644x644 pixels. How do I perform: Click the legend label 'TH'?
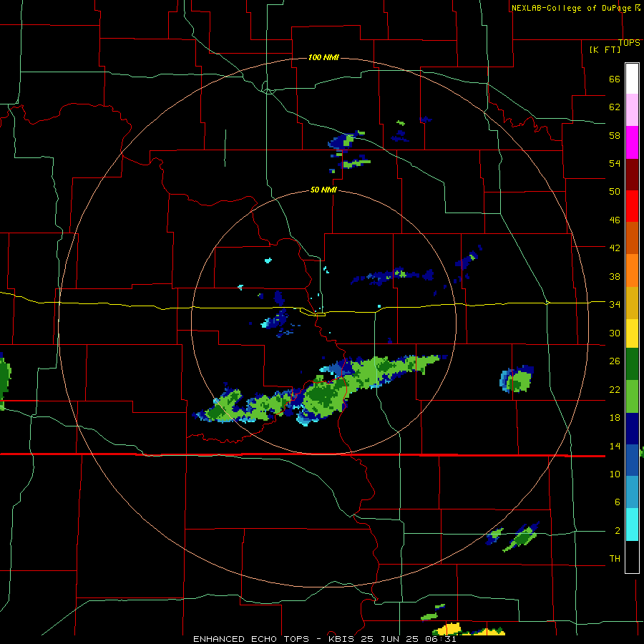[x=615, y=559]
